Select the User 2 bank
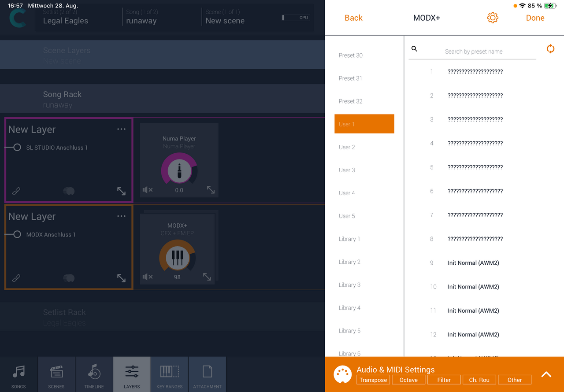 pos(364,147)
